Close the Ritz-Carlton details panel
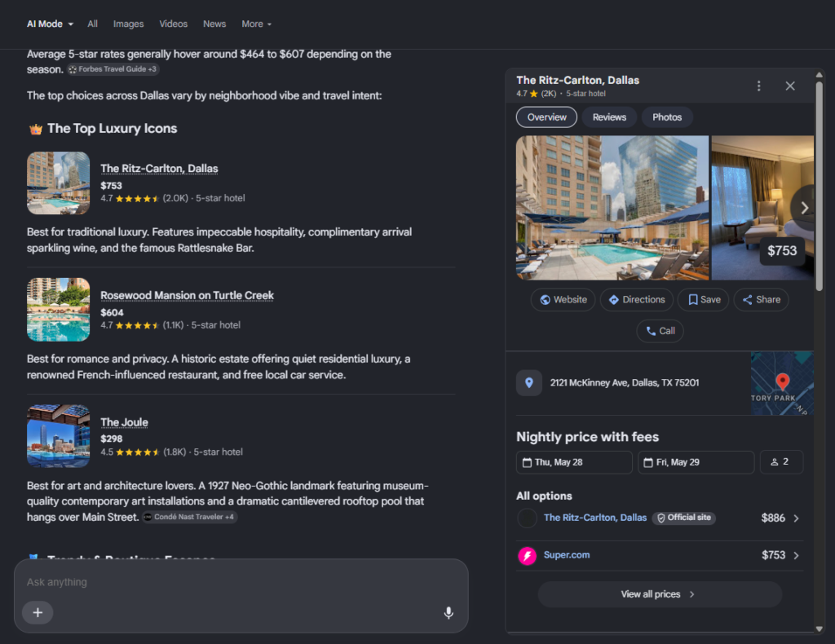Image resolution: width=835 pixels, height=644 pixels. pyautogui.click(x=790, y=86)
